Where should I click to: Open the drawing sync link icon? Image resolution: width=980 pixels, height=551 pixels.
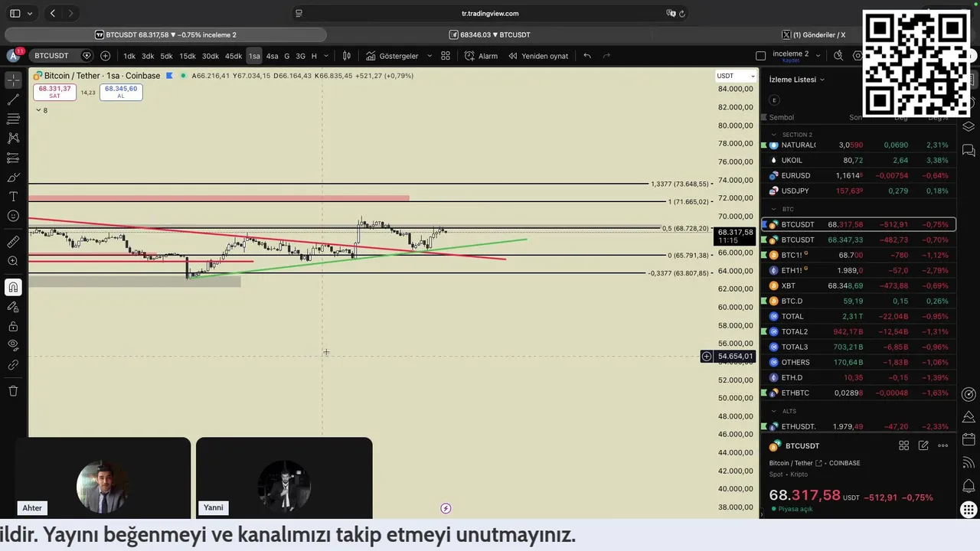pyautogui.click(x=13, y=366)
